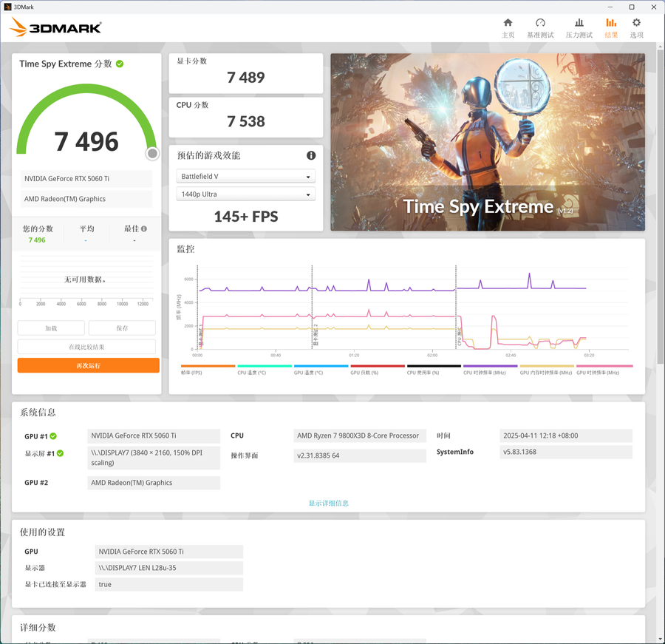Click the green check next to 显示屏 #1

[61, 453]
